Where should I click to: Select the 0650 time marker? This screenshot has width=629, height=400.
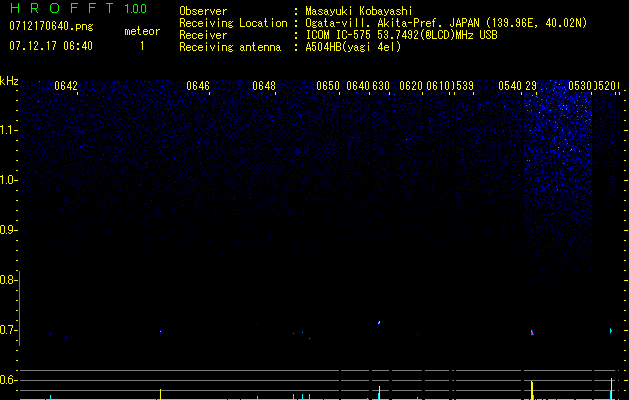328,86
